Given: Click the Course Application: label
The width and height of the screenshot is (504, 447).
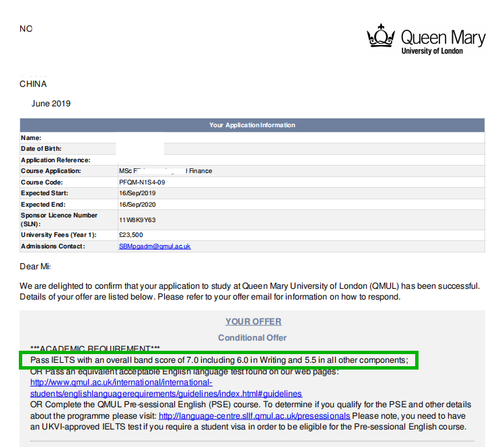Looking at the screenshot, I should pyautogui.click(x=50, y=171).
